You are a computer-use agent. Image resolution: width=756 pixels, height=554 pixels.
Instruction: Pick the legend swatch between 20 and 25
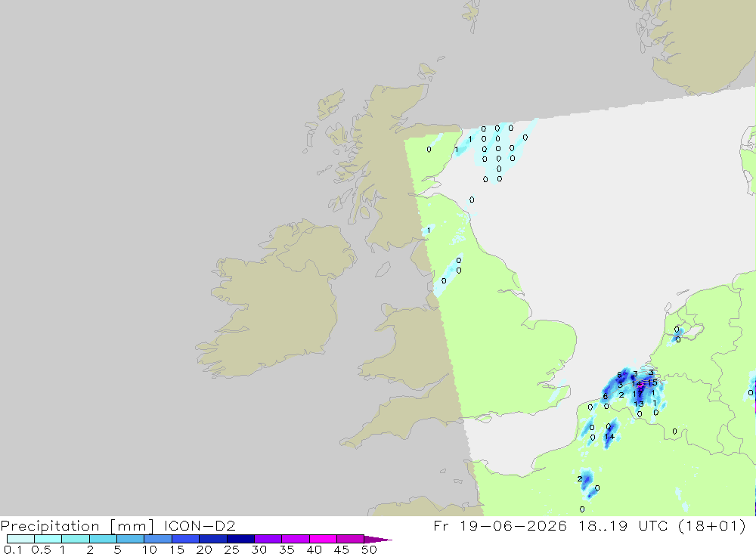click(x=213, y=539)
